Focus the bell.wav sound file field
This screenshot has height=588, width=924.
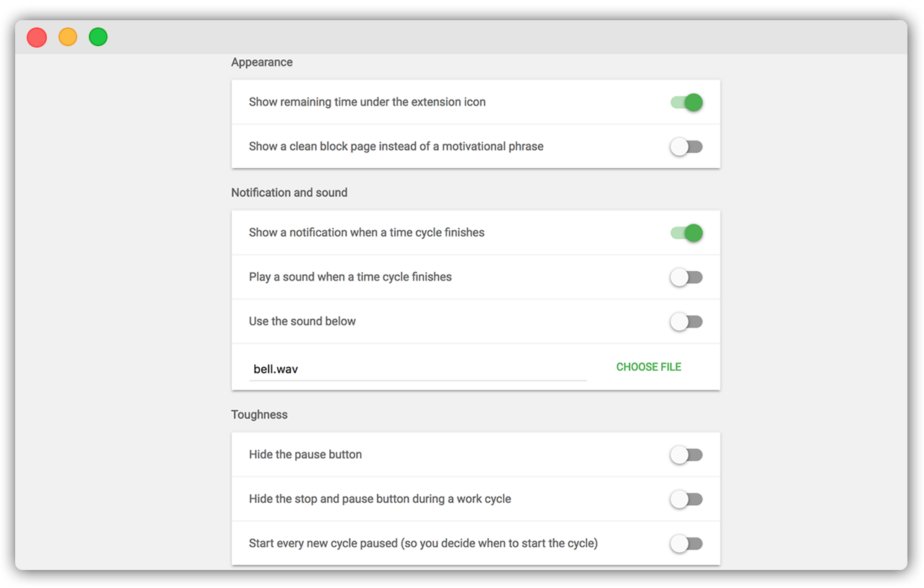tap(417, 369)
